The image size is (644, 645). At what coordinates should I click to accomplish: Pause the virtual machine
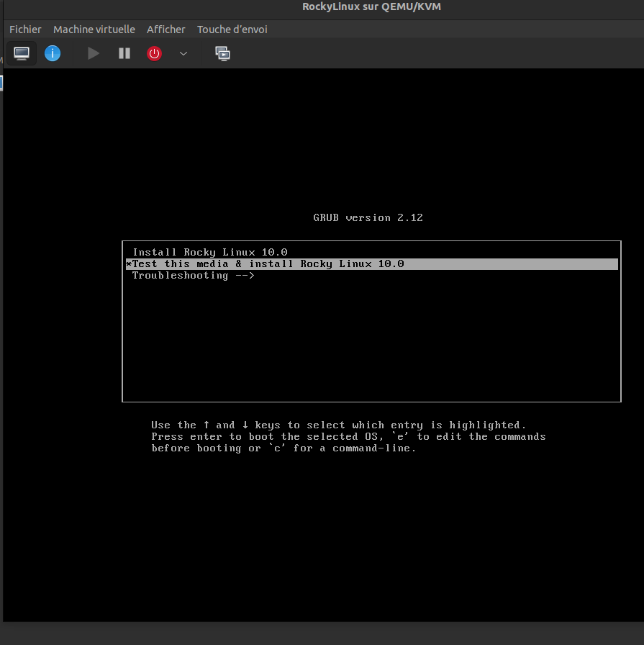coord(124,53)
